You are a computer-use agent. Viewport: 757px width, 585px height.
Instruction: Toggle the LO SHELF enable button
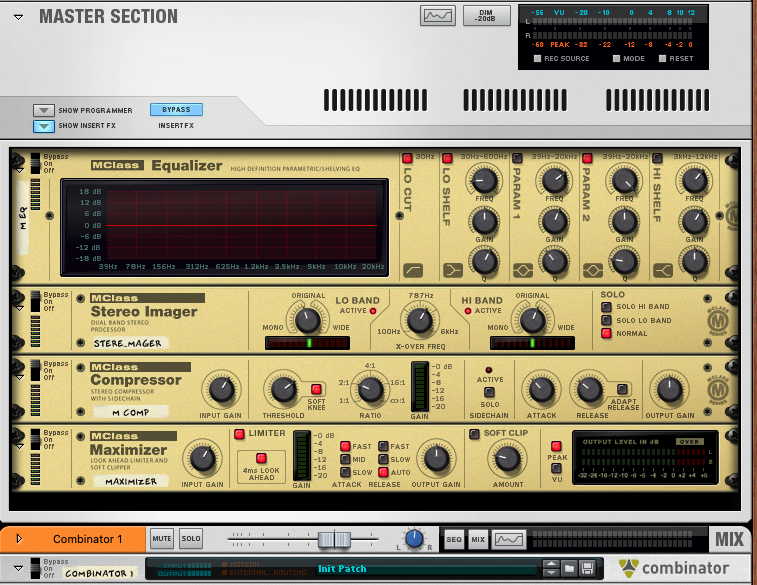tap(447, 158)
